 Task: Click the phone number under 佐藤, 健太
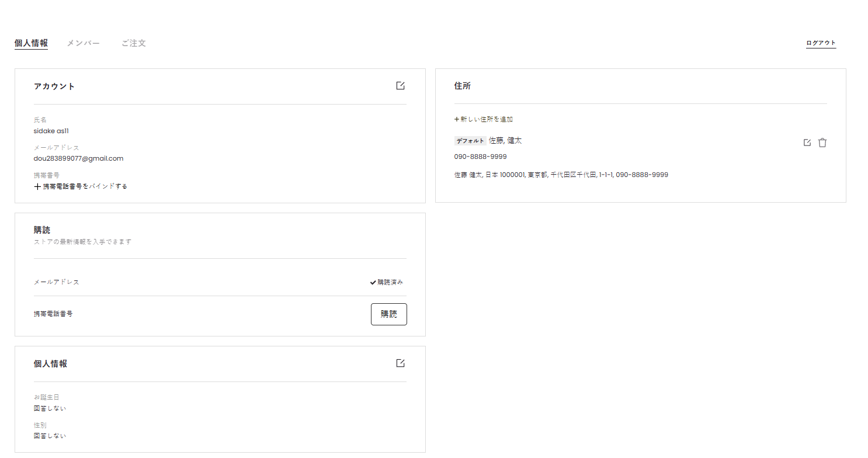click(480, 157)
